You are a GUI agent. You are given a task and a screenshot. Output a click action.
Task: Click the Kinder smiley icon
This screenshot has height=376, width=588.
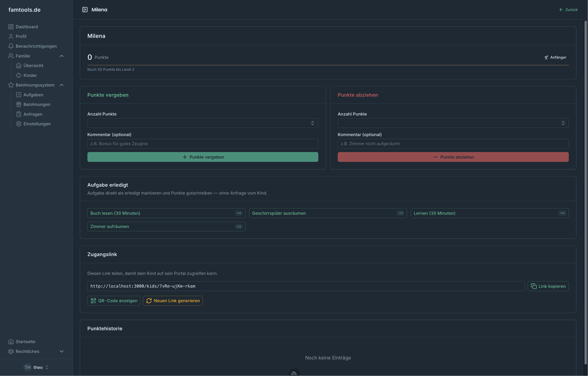(x=19, y=75)
